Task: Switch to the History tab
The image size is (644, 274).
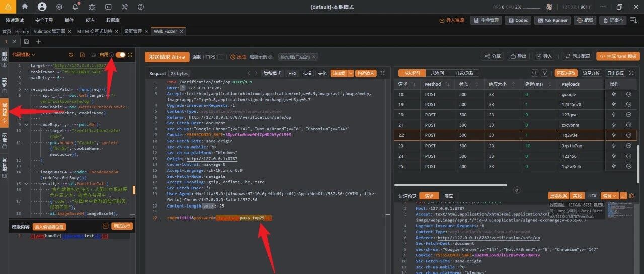Action: click(22, 31)
